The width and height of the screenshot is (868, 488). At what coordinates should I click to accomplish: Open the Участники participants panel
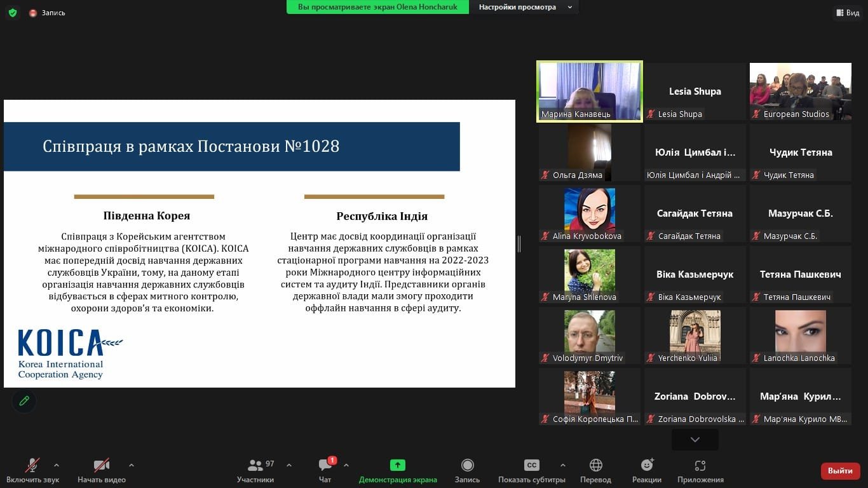click(x=255, y=471)
